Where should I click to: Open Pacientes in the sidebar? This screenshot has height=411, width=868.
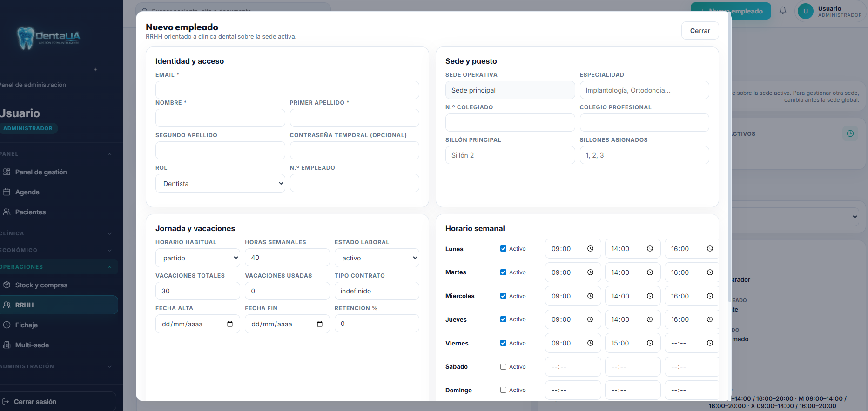tap(30, 212)
